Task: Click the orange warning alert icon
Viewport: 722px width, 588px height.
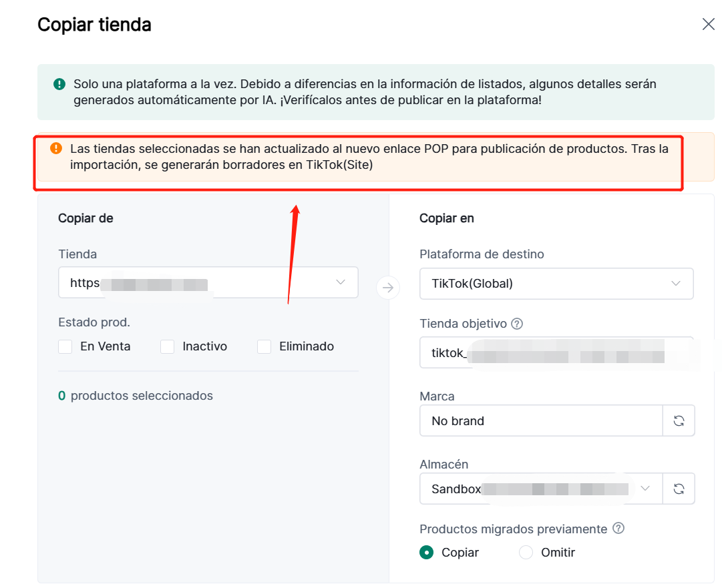Action: pos(56,148)
